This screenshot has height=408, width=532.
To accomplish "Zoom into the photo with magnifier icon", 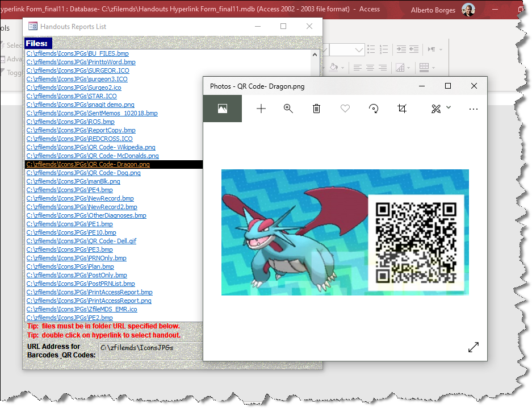I will (288, 109).
